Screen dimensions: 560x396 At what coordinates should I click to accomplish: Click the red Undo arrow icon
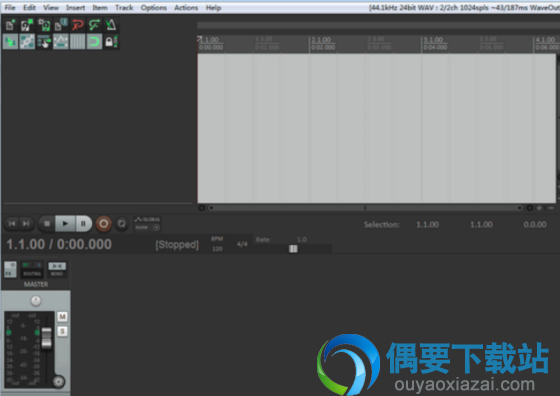click(78, 25)
